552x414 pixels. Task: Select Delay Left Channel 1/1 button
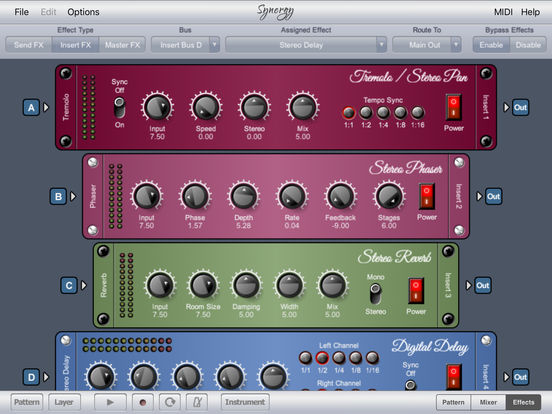(305, 358)
